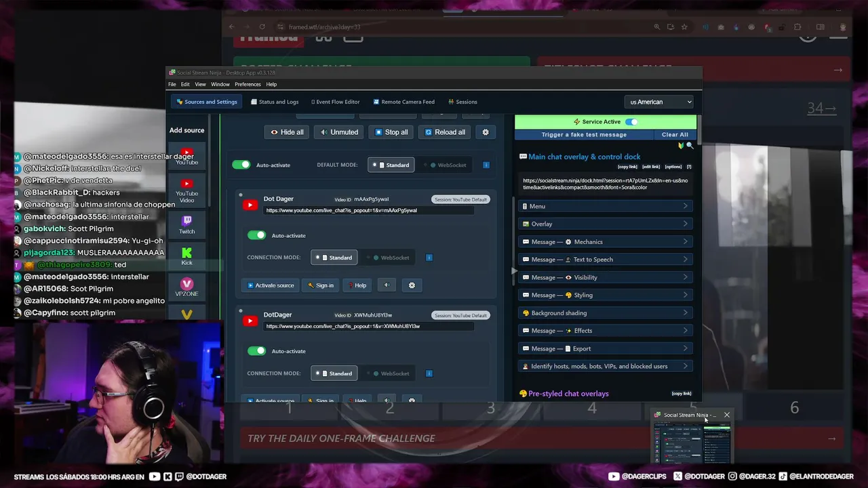
Task: Mute the Dot Dager source speaker icon
Action: coord(387,285)
